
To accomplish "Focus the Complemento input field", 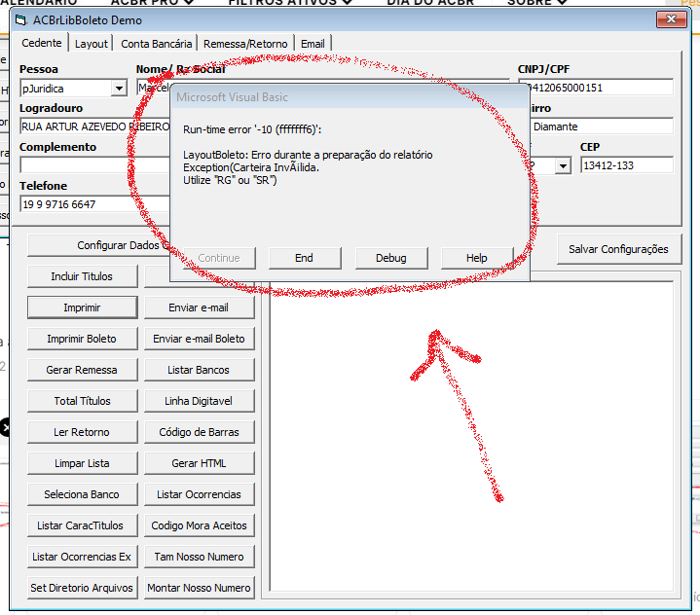I will 94,165.
